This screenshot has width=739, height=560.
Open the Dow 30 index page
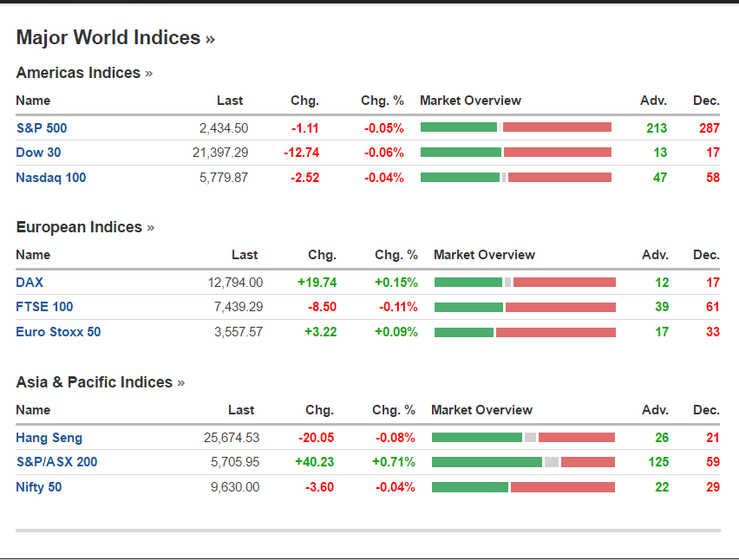coord(38,153)
